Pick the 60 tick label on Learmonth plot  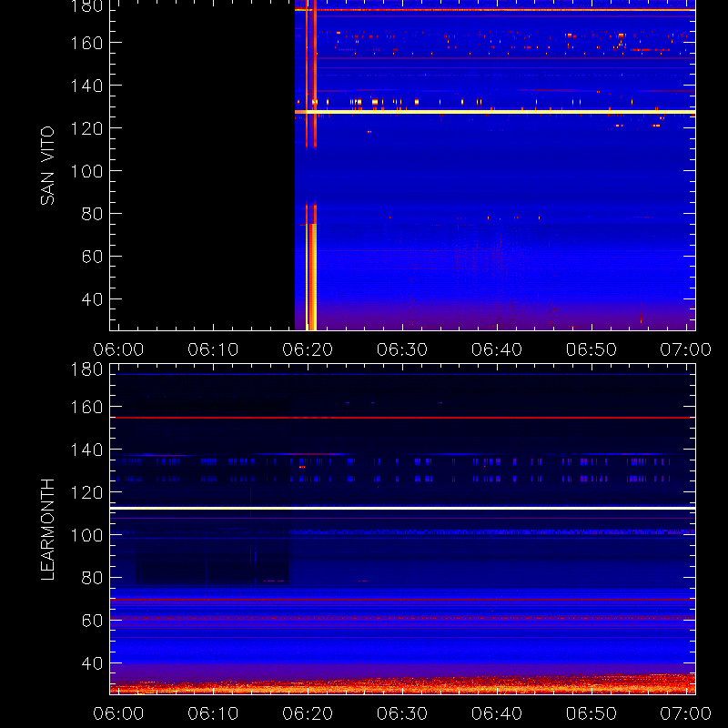click(92, 621)
